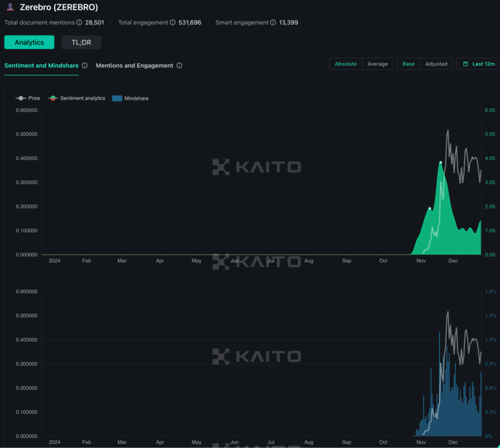Viewport: 500px width, 448px height.
Task: Click the 5.00 sentiment axis label
Action: click(x=490, y=134)
